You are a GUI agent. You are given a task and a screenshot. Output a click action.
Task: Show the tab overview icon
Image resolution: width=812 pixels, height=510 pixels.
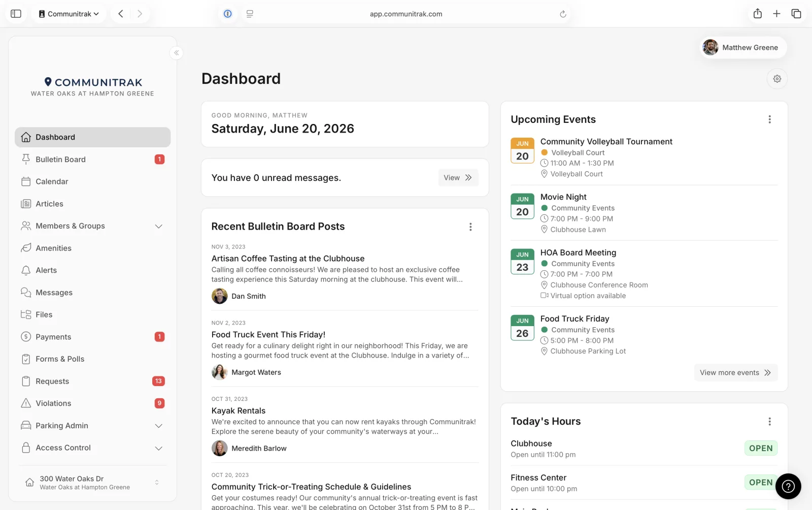pyautogui.click(x=796, y=14)
